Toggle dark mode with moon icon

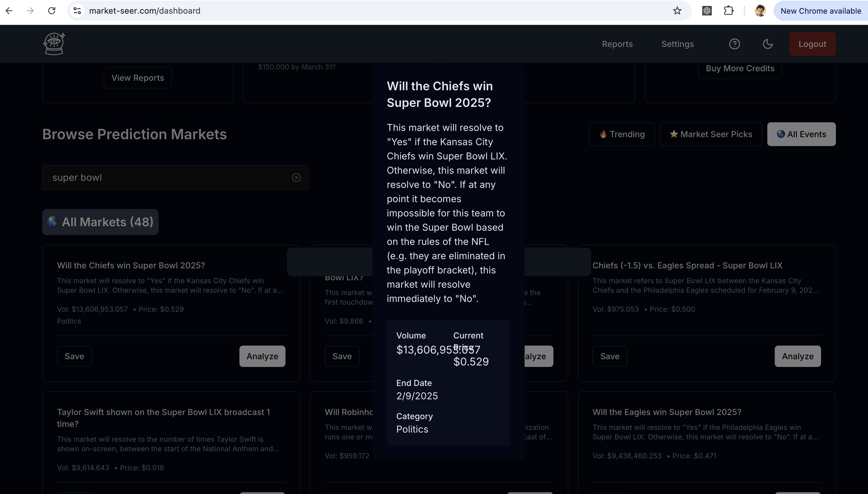(x=768, y=44)
